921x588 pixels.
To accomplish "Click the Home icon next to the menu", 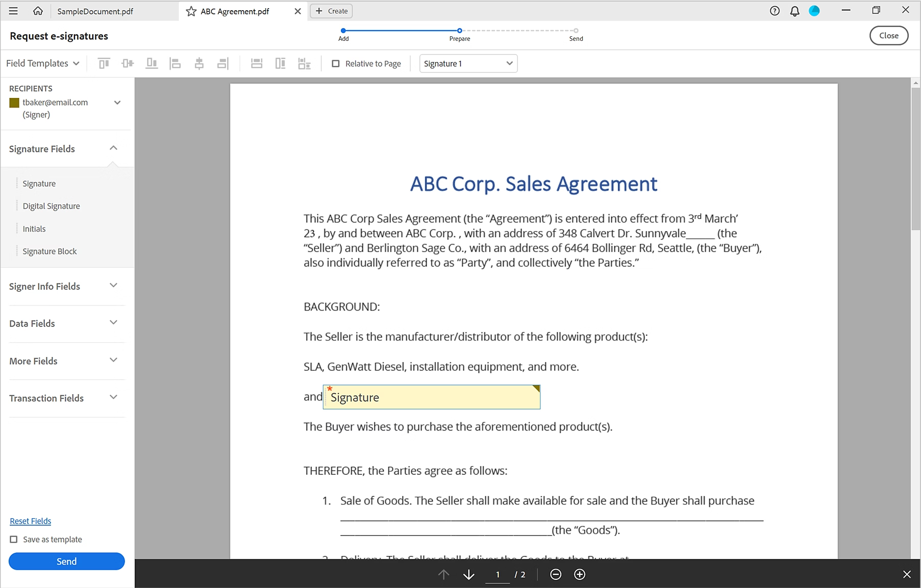I will [38, 11].
